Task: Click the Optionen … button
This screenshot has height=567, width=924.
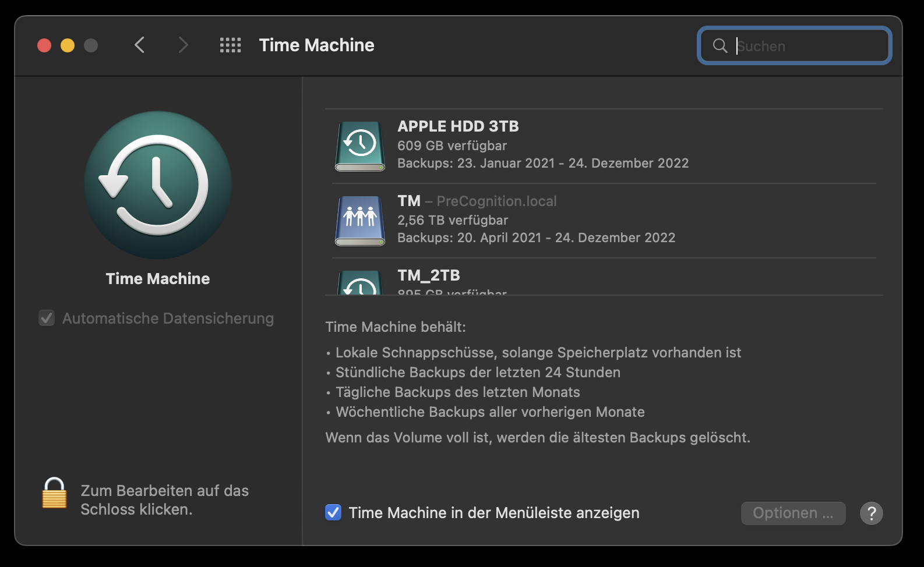Action: 793,513
